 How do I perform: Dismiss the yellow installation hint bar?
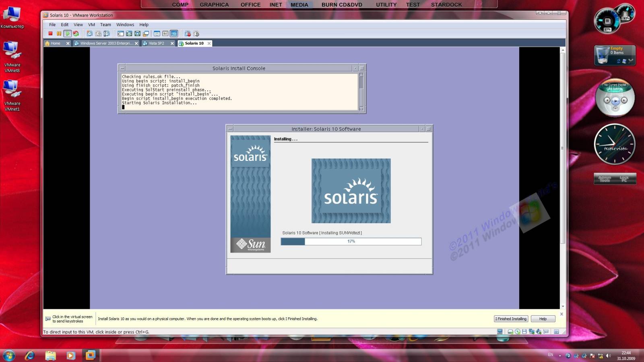tap(561, 314)
